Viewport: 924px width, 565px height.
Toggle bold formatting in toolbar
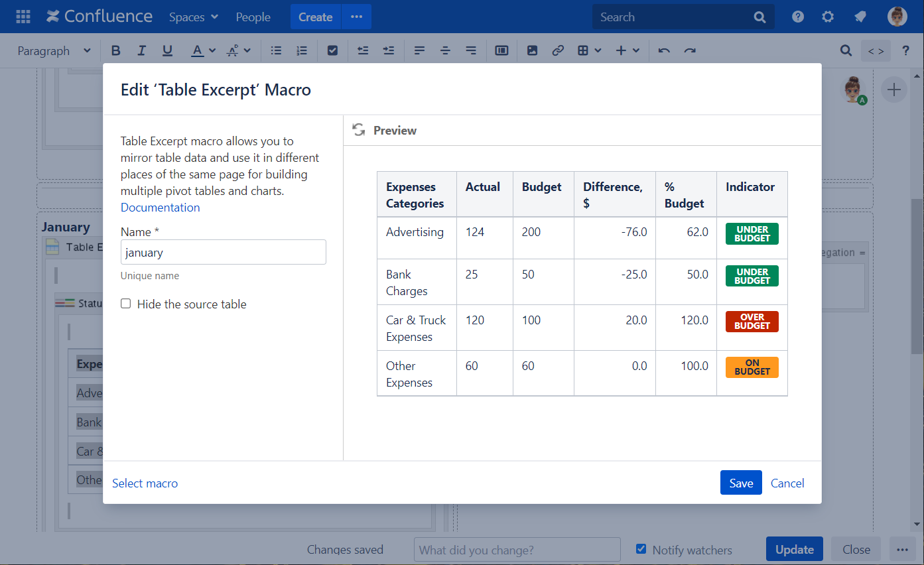(116, 51)
